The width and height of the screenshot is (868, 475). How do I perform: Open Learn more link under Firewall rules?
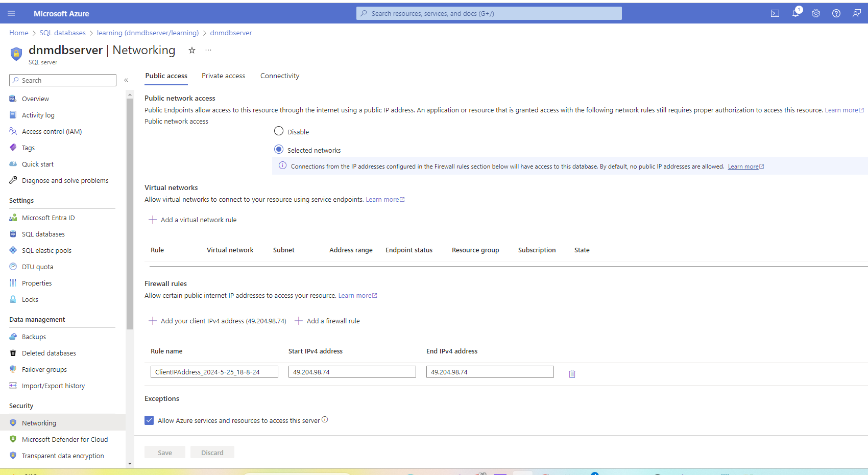(x=357, y=295)
